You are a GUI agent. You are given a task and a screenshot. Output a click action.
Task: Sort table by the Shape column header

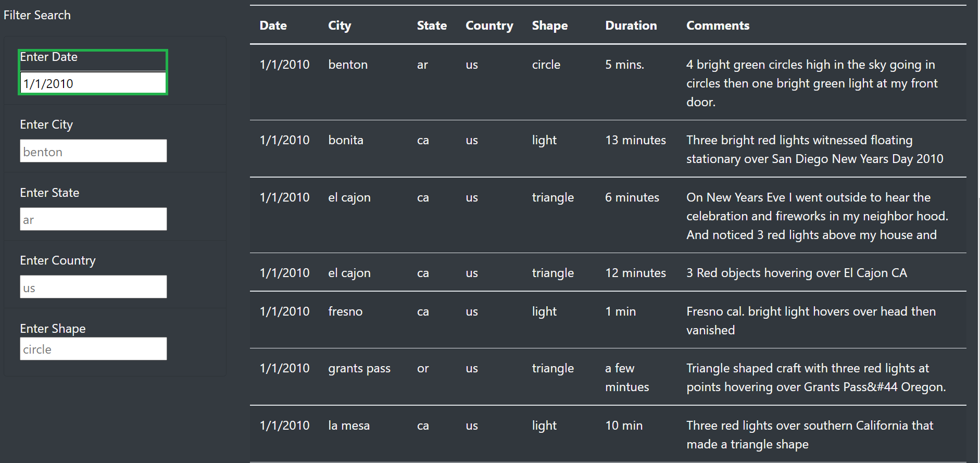tap(550, 25)
